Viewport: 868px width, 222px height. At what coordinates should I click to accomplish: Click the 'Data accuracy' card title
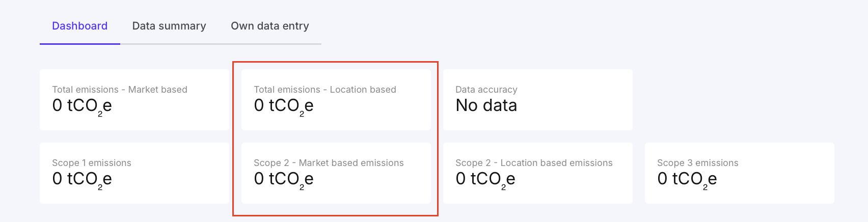pyautogui.click(x=486, y=90)
